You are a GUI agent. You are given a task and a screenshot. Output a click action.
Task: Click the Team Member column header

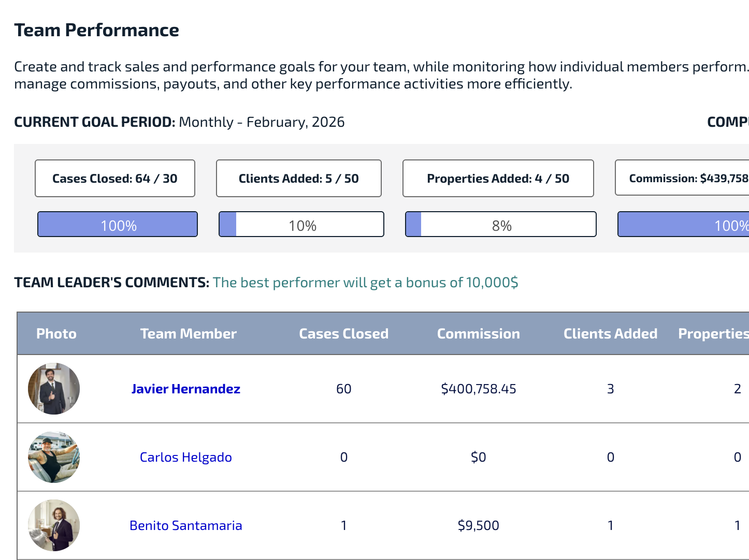188,334
